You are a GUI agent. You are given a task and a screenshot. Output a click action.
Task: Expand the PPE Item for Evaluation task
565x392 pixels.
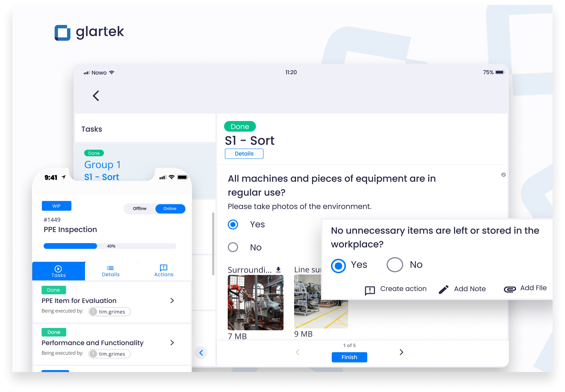pos(172,300)
